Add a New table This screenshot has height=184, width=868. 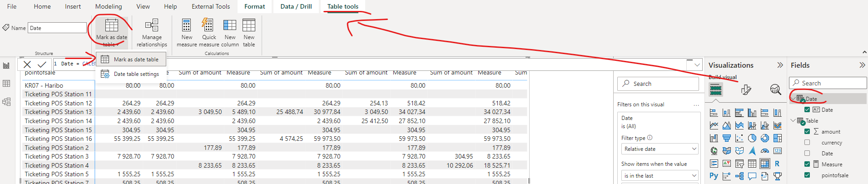click(x=249, y=33)
